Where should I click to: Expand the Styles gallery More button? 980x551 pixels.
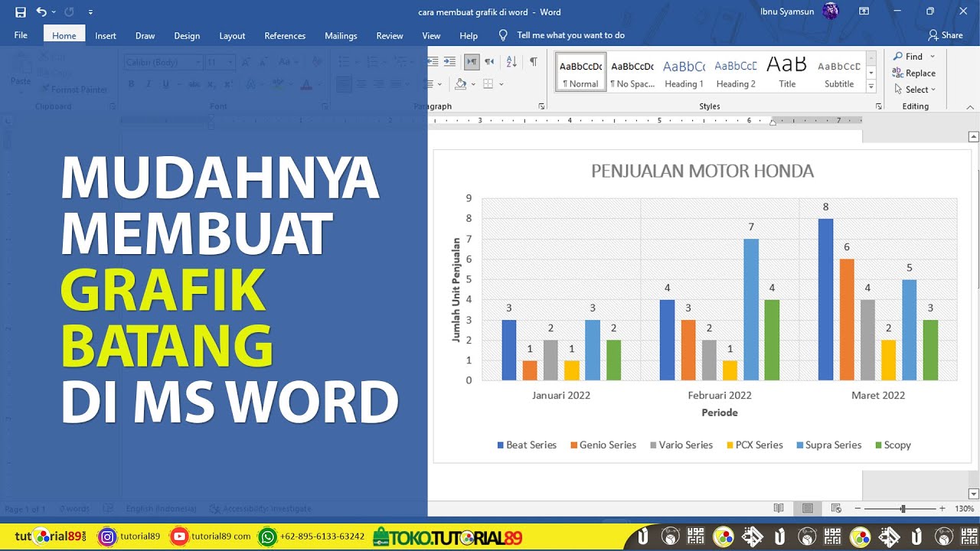coord(871,86)
